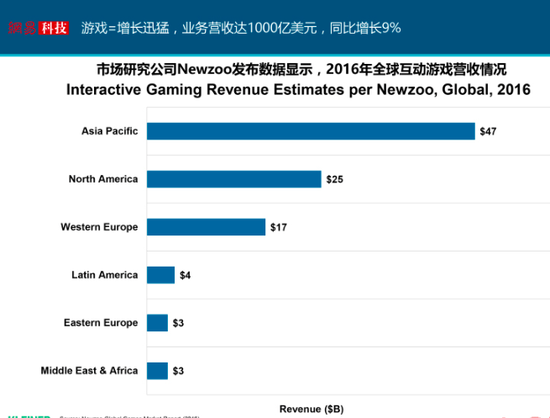Viewport: 550px width, 418px height.
Task: Click the $47 value label
Action: [488, 132]
